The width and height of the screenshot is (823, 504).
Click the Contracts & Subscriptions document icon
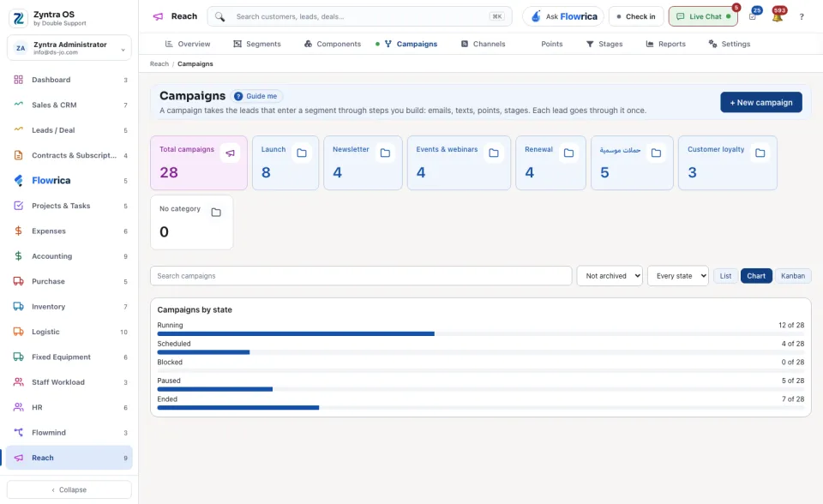pos(18,155)
